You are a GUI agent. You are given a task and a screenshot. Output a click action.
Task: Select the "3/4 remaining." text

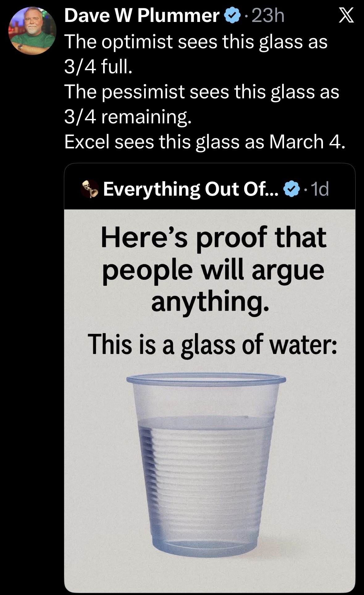128,117
